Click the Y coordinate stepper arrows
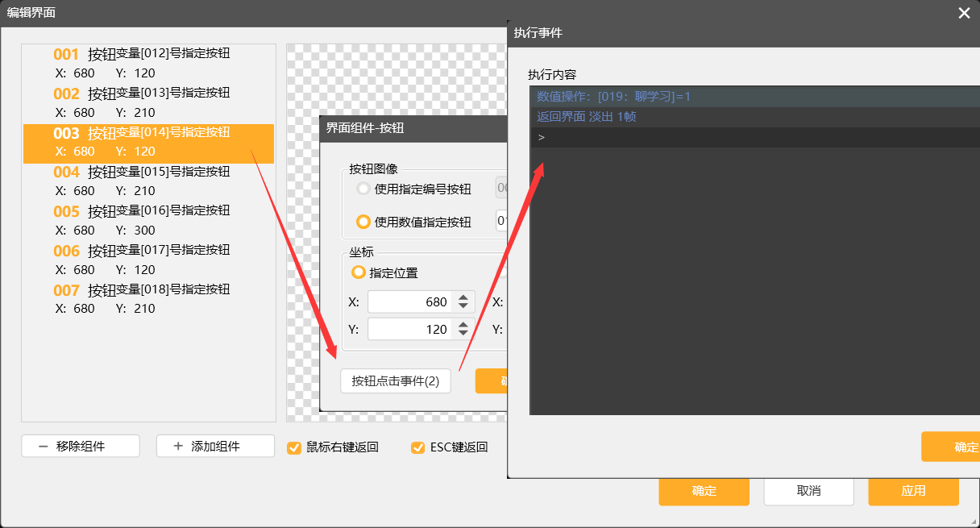The width and height of the screenshot is (980, 528). [x=463, y=329]
